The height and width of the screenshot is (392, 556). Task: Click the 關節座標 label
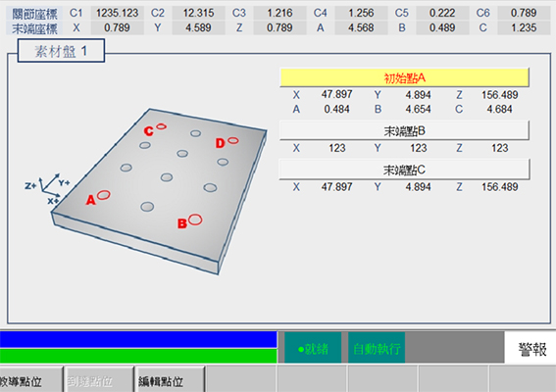tap(34, 14)
